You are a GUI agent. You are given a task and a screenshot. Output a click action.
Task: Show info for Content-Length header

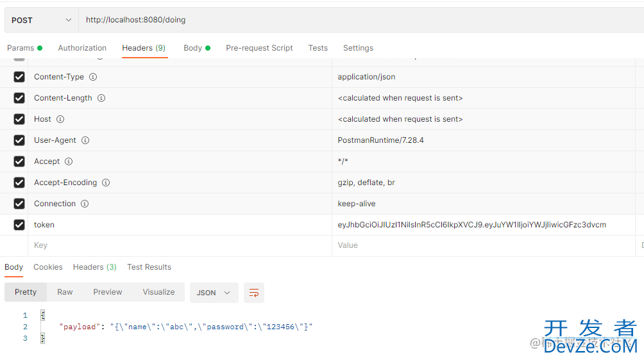pyautogui.click(x=101, y=98)
